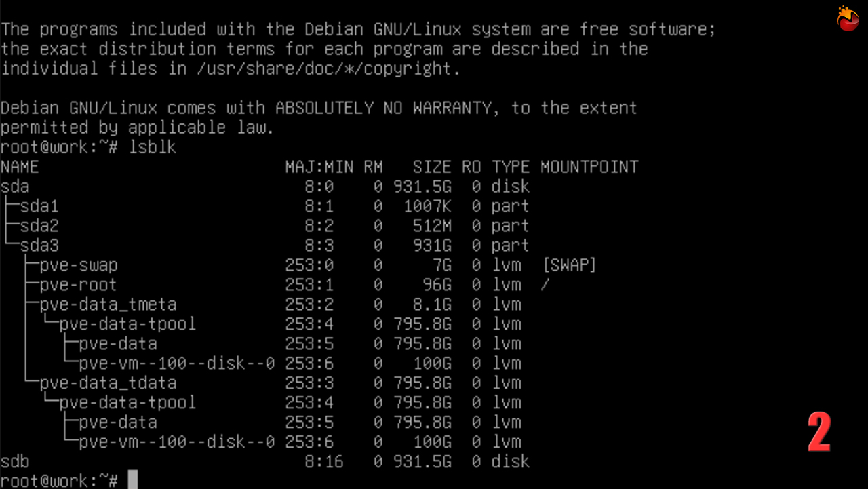Click the 931.5G size in sdb row
The width and height of the screenshot is (868, 489).
point(422,462)
